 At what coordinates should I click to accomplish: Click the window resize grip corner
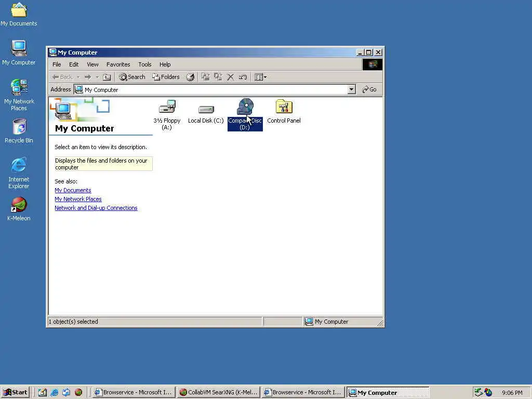click(x=380, y=323)
